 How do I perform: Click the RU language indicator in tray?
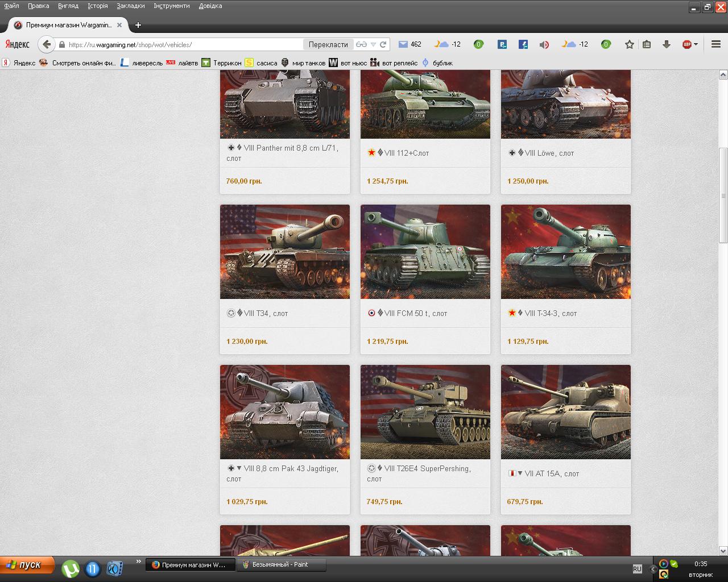[x=637, y=569]
